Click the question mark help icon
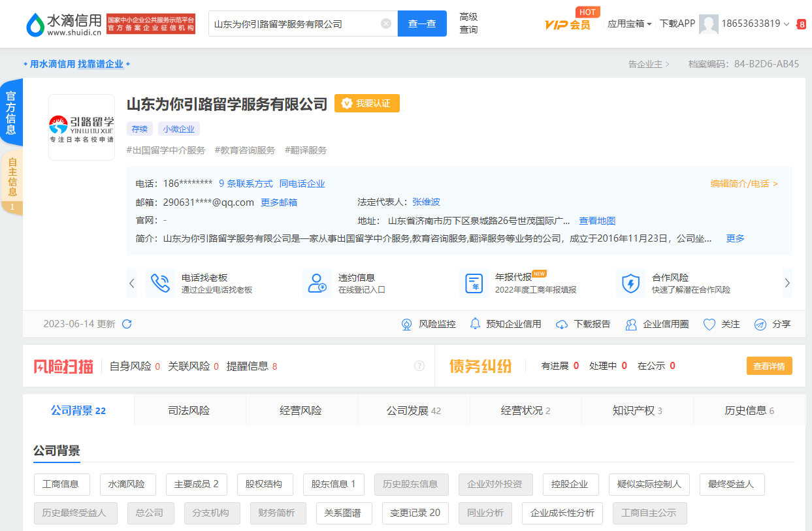Image resolution: width=812 pixels, height=531 pixels. (x=419, y=366)
